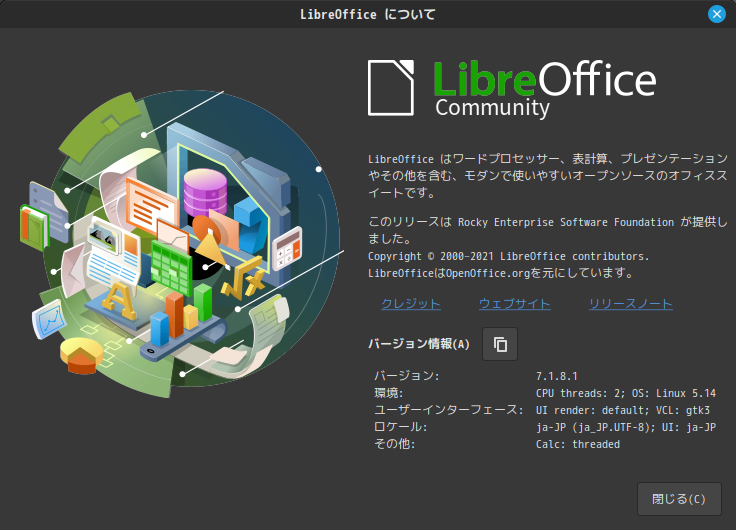Click the 'ja-JP (ja_JP.UTF-8); UI: ja-JP' value
This screenshot has width=736, height=530.
pos(626,427)
